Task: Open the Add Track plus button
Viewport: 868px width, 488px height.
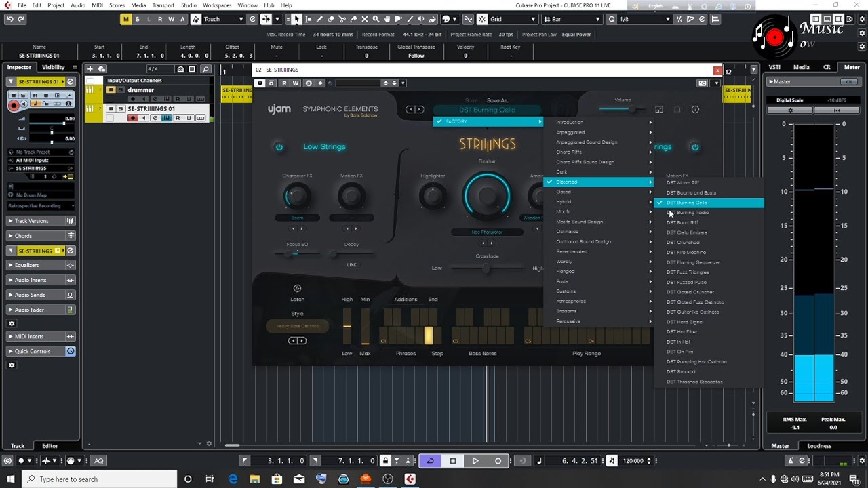Action: (90, 68)
